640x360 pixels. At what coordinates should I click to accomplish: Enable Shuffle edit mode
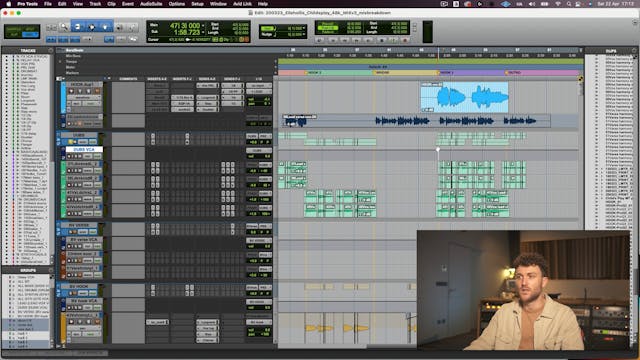coord(13,29)
